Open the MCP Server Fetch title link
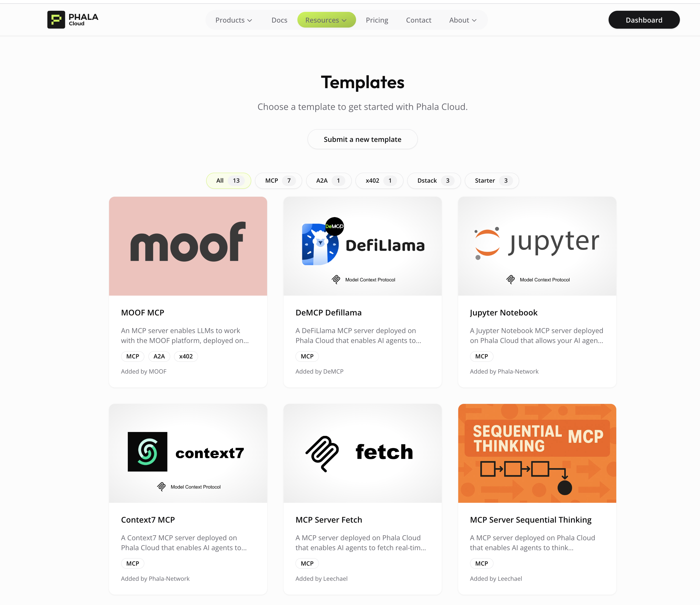Viewport: 700px width, 605px height. click(328, 520)
